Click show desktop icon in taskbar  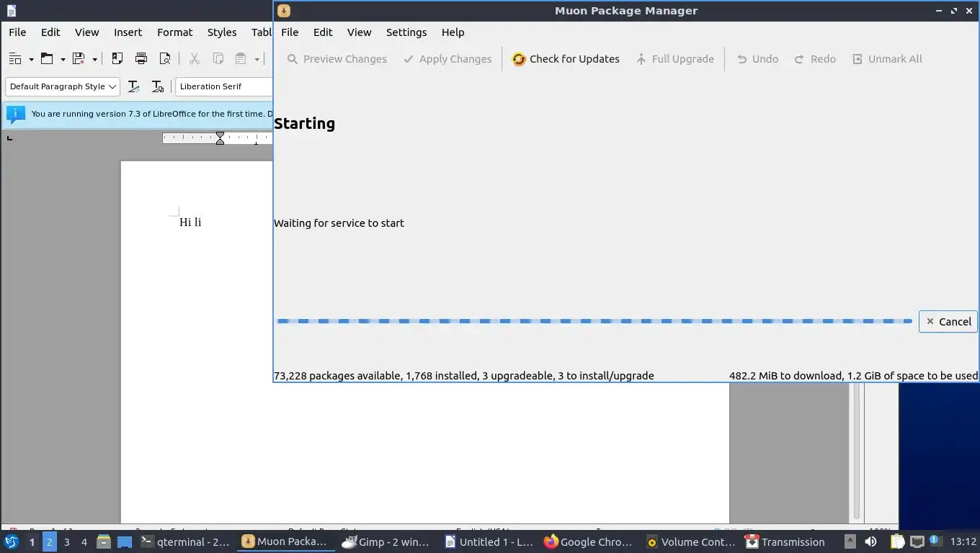click(125, 542)
